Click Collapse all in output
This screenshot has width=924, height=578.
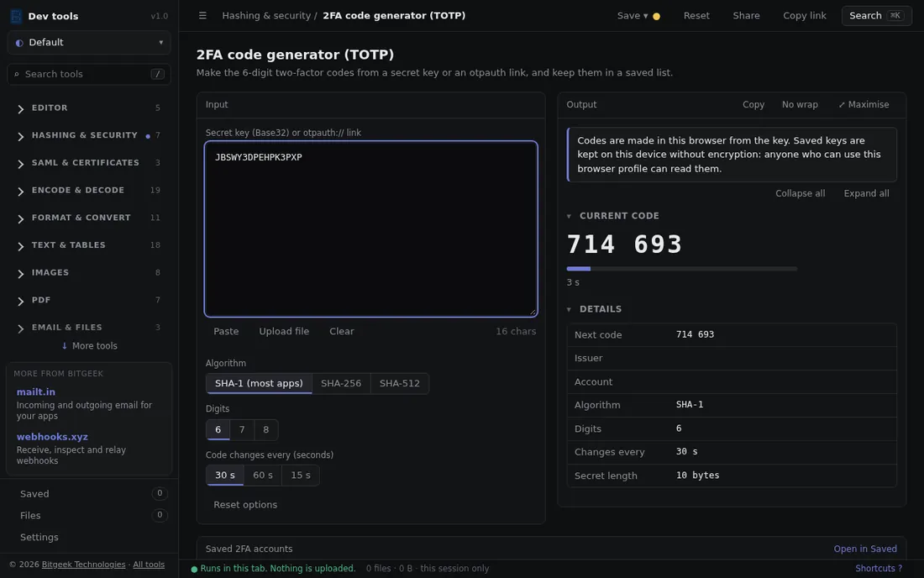800,193
